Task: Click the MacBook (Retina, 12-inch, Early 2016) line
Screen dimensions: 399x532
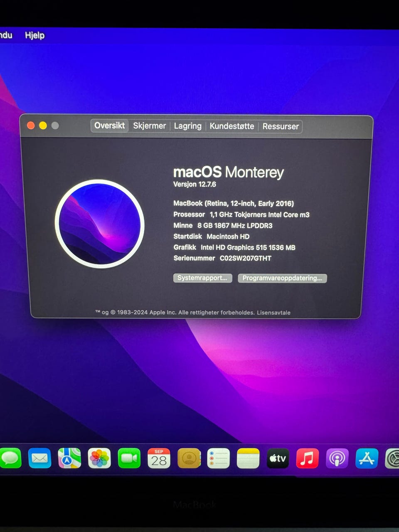Action: 234,203
